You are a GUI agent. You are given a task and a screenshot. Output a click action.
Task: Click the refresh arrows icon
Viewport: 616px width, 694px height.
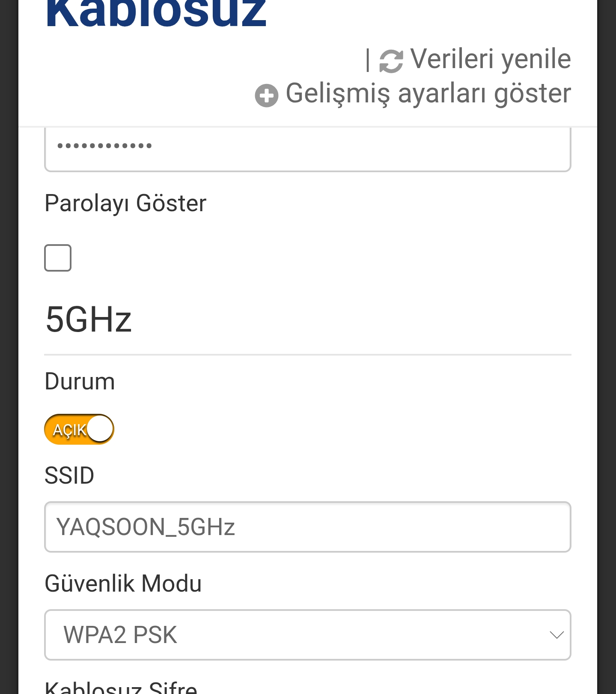pos(391,61)
